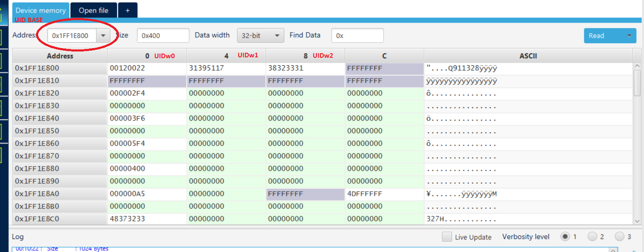
Task: Select address row 0x1FF1E840
Action: (60, 118)
